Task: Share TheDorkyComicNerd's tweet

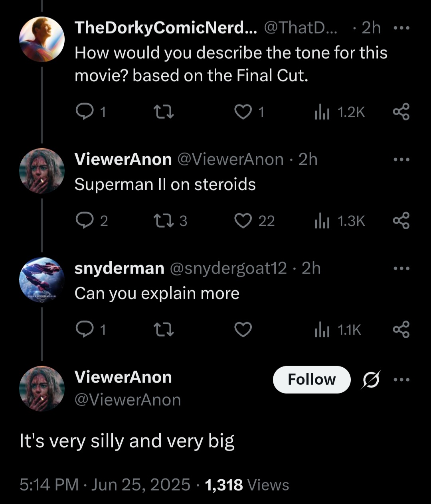Action: tap(401, 112)
